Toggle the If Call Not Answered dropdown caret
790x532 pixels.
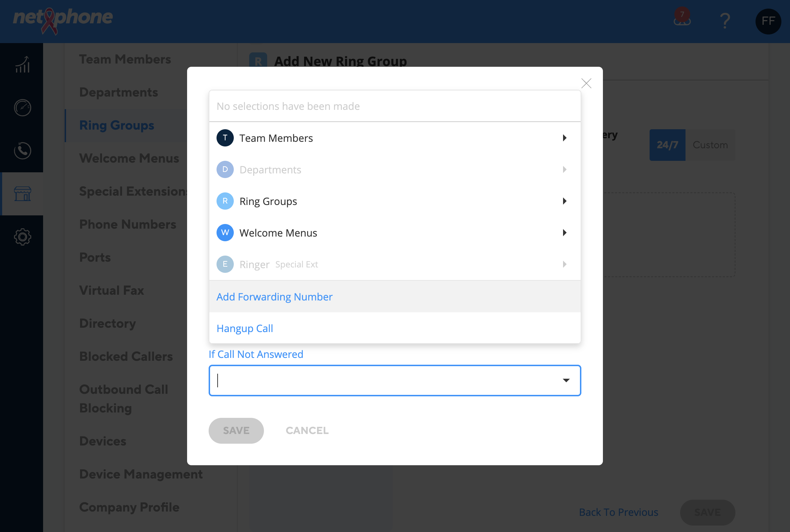(x=566, y=381)
